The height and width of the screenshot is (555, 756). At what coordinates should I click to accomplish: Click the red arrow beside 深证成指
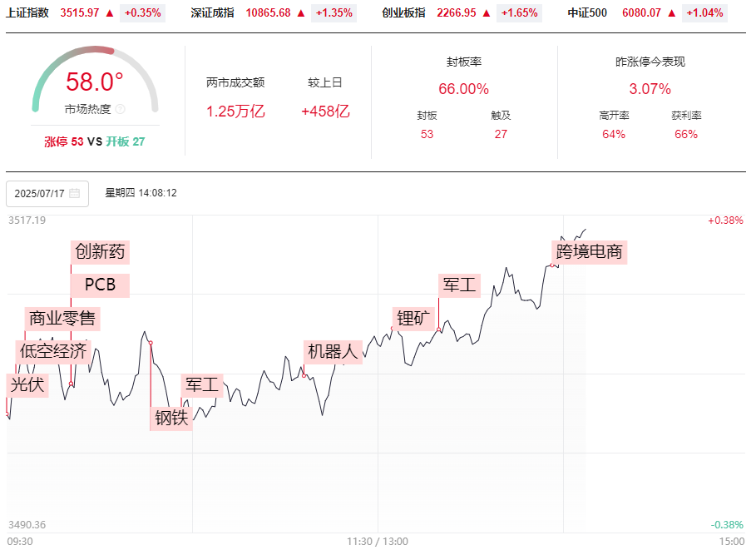point(301,13)
